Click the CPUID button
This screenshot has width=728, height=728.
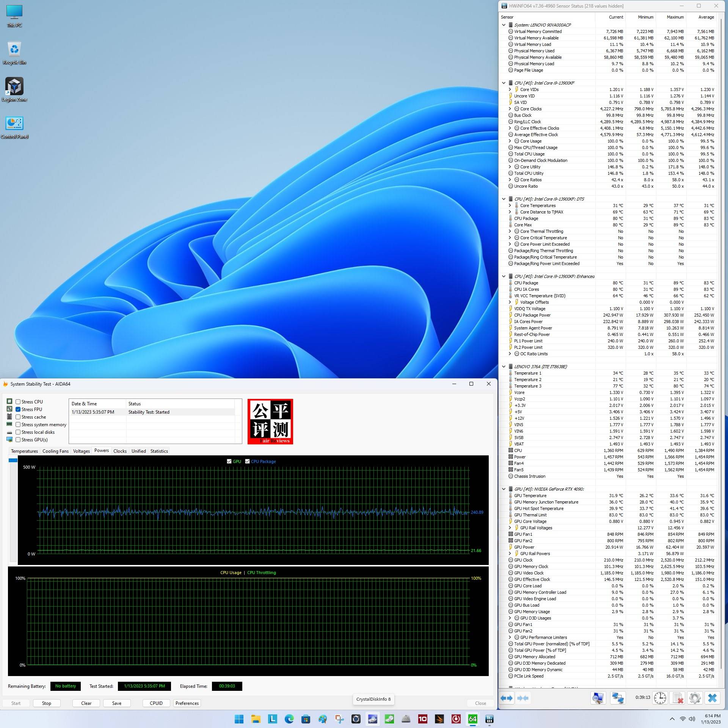pos(156,703)
